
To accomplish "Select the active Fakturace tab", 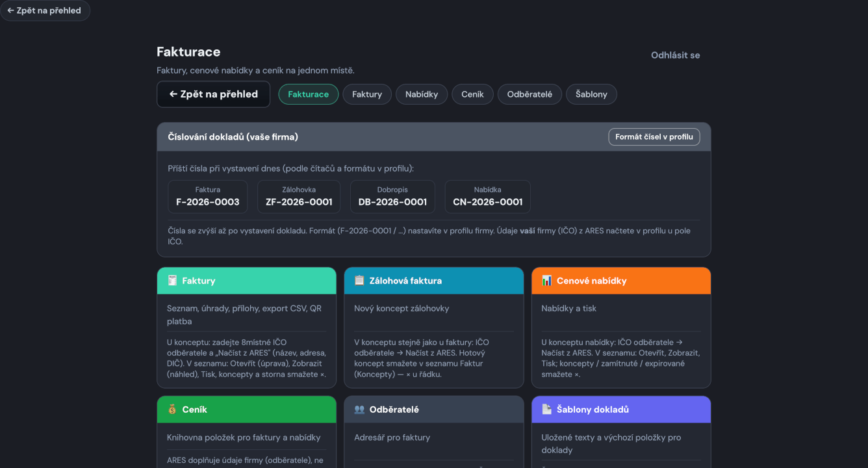I will click(x=309, y=94).
